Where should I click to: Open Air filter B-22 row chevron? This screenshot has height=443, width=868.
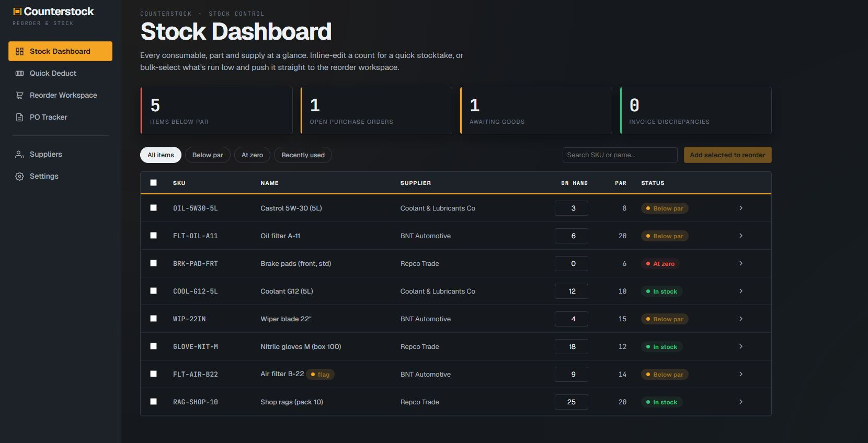point(741,374)
